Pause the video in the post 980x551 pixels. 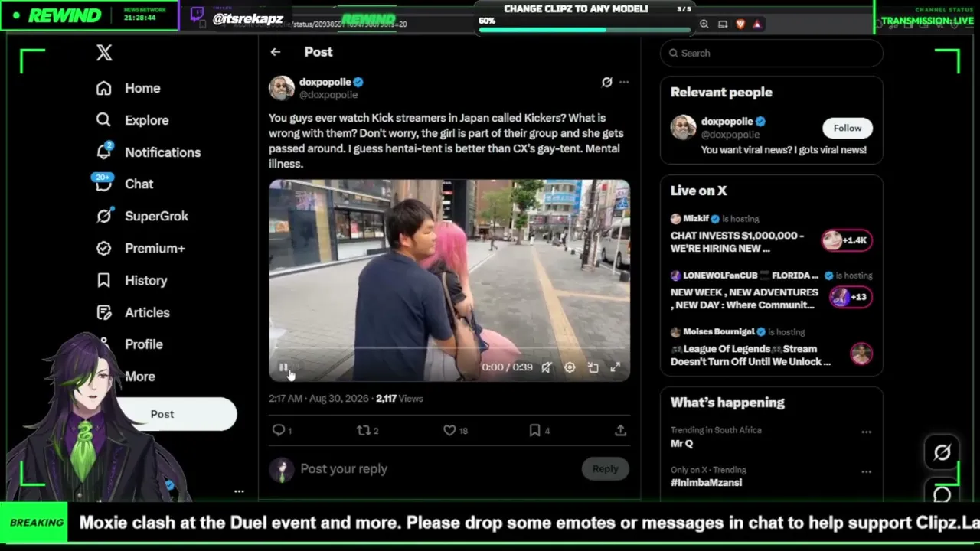[283, 367]
